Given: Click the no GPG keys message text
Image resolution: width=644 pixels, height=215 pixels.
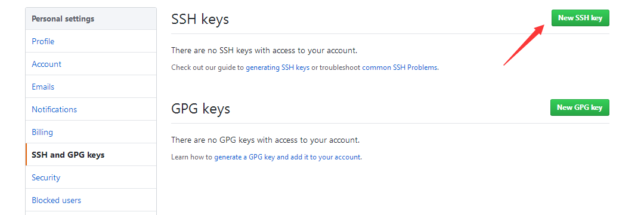Looking at the screenshot, I should pos(265,140).
